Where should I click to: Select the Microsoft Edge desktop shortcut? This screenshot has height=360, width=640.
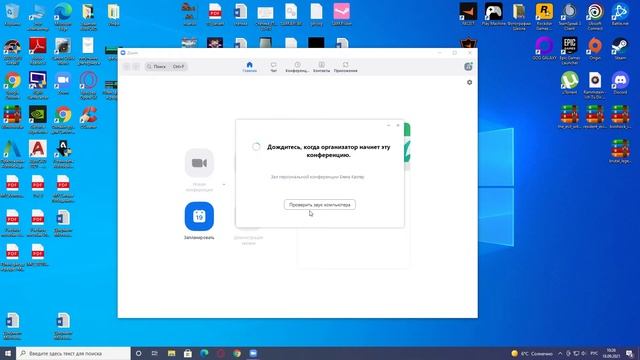(63, 16)
